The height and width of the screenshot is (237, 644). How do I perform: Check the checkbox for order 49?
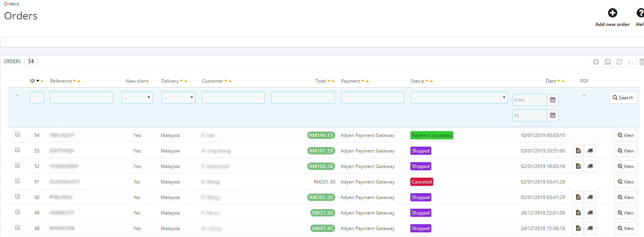click(x=17, y=212)
